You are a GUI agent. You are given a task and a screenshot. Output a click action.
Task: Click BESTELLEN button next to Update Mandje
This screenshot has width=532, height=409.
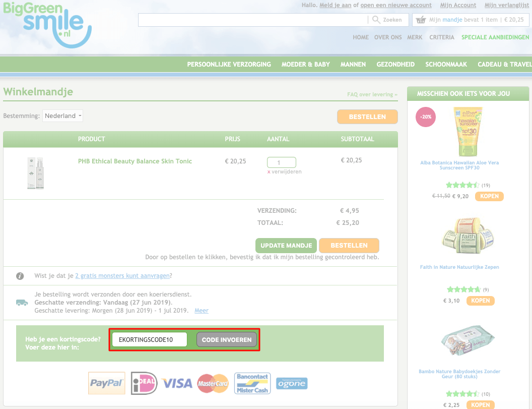click(349, 245)
